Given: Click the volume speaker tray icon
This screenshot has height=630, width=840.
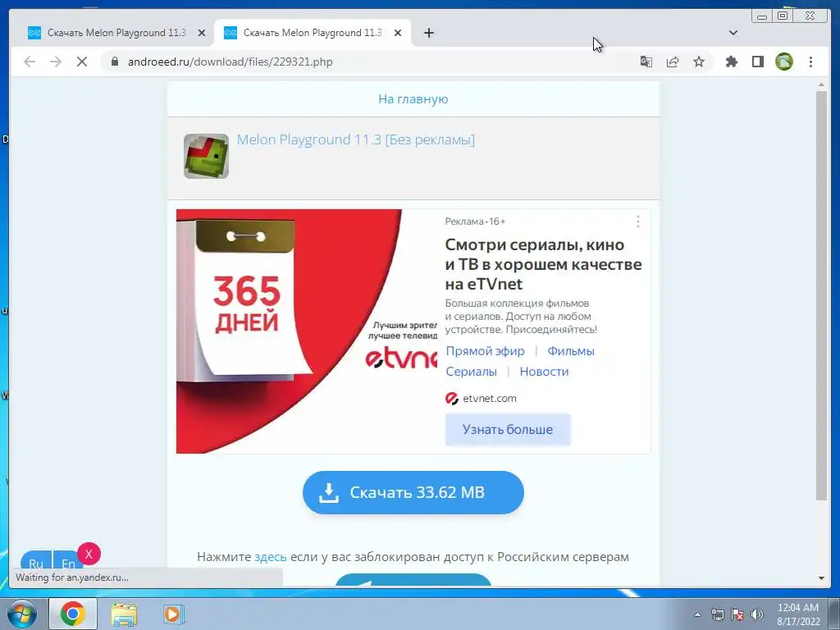Looking at the screenshot, I should [757, 614].
